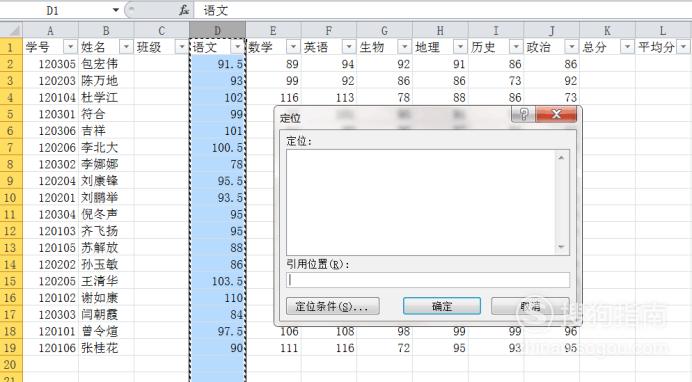Viewport: 692px width, 382px height.
Task: Open the 数学 filter dropdown
Action: pos(293,47)
